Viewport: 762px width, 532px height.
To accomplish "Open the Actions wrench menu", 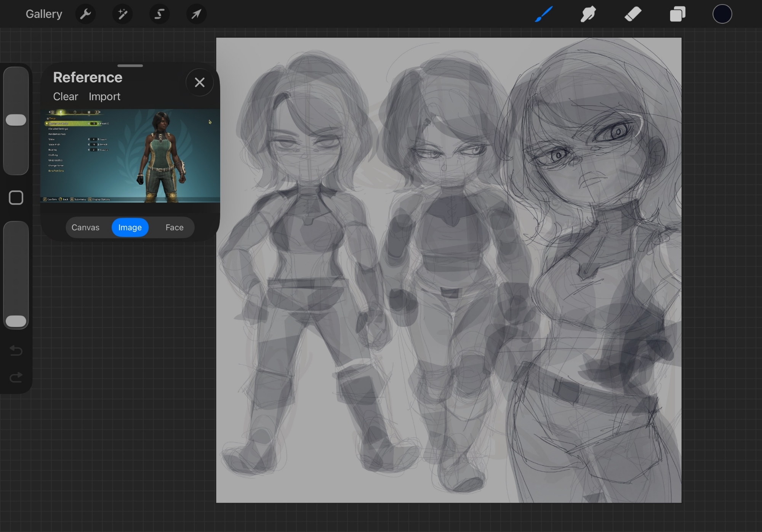I will pos(85,14).
